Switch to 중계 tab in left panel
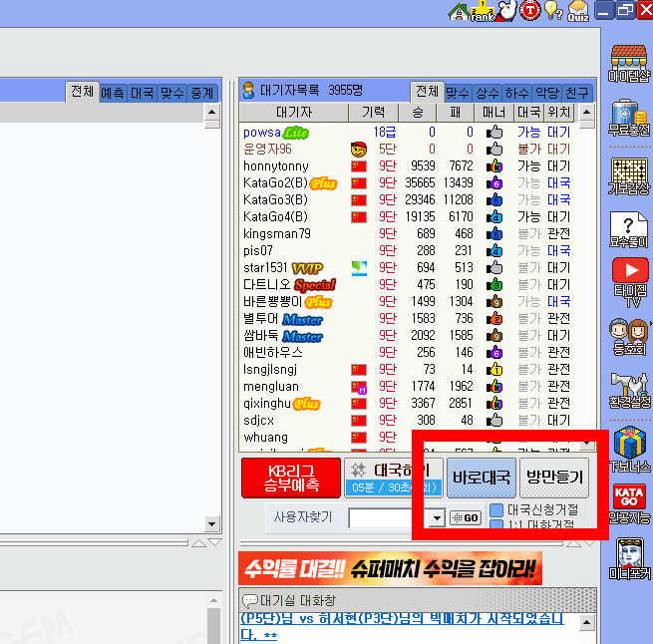The image size is (653, 644). pyautogui.click(x=202, y=93)
